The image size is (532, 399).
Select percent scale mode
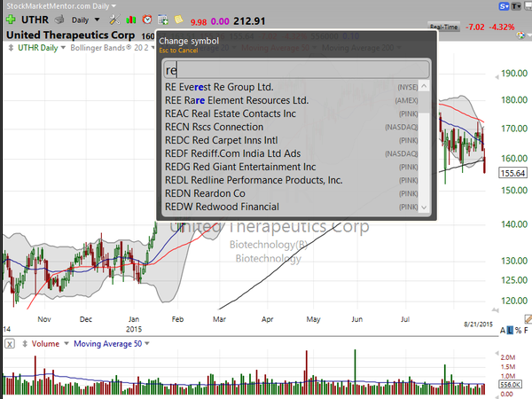click(518, 331)
